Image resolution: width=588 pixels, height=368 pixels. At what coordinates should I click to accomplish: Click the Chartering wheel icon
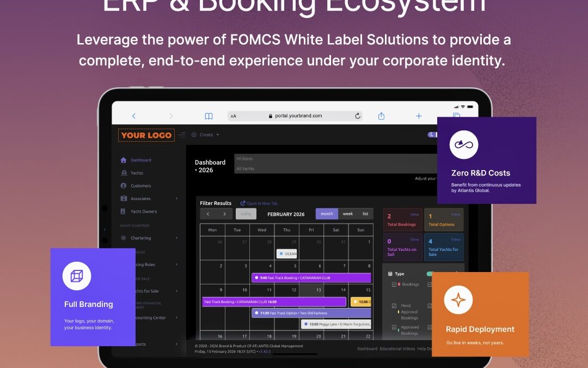pos(124,238)
